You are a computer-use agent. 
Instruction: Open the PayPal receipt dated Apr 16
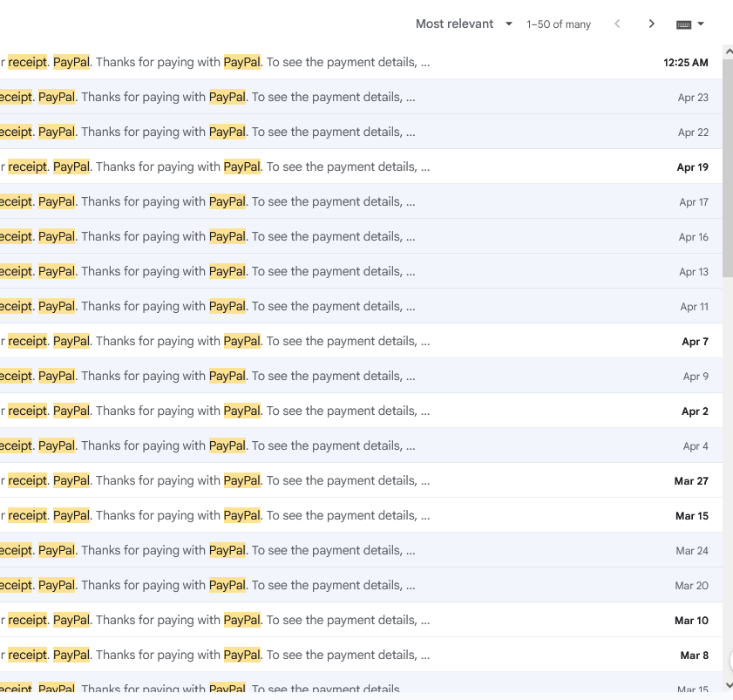click(361, 236)
